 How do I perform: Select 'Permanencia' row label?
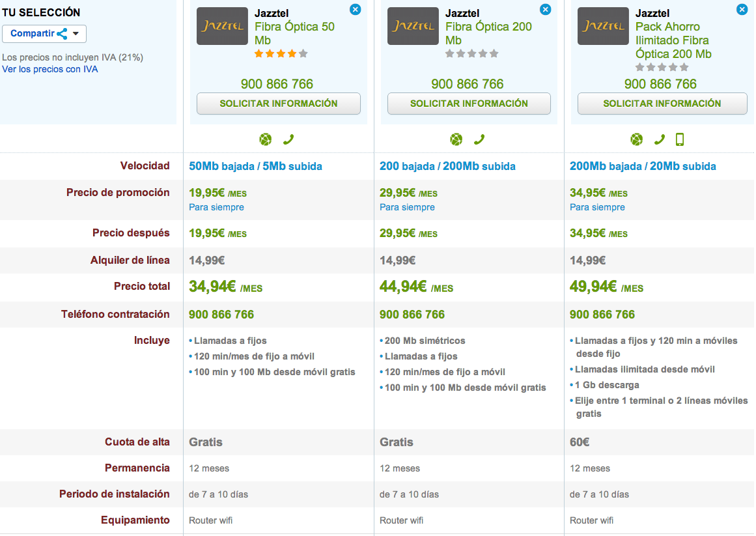[137, 468]
